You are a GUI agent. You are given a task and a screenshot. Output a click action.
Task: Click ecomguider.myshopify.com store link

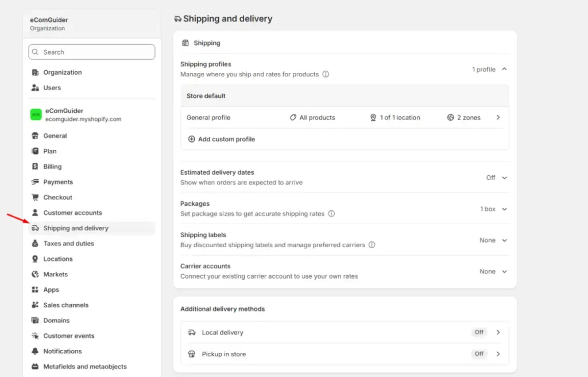pyautogui.click(x=83, y=119)
